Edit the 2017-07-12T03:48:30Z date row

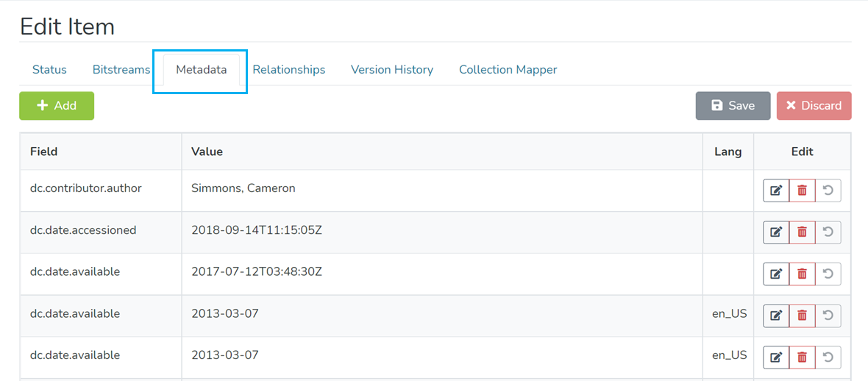pyautogui.click(x=775, y=274)
